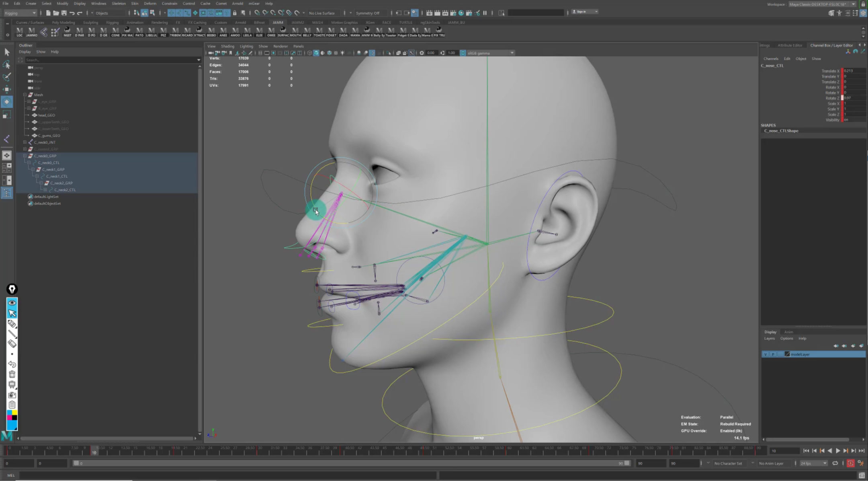This screenshot has width=868, height=481.
Task: Toggle visibility of modelLayer in the Layer Editor
Action: (766, 354)
